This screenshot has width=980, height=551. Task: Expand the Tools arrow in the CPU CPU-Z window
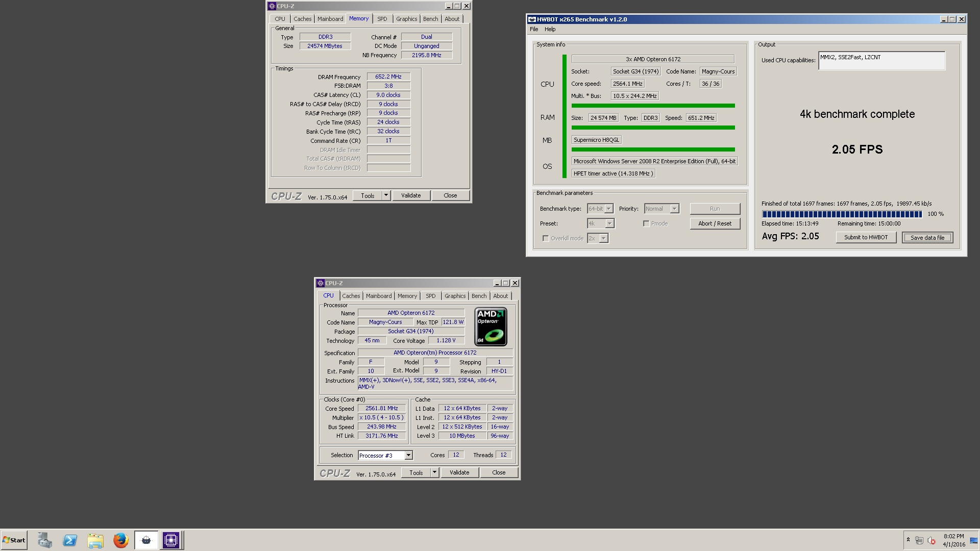click(x=435, y=472)
